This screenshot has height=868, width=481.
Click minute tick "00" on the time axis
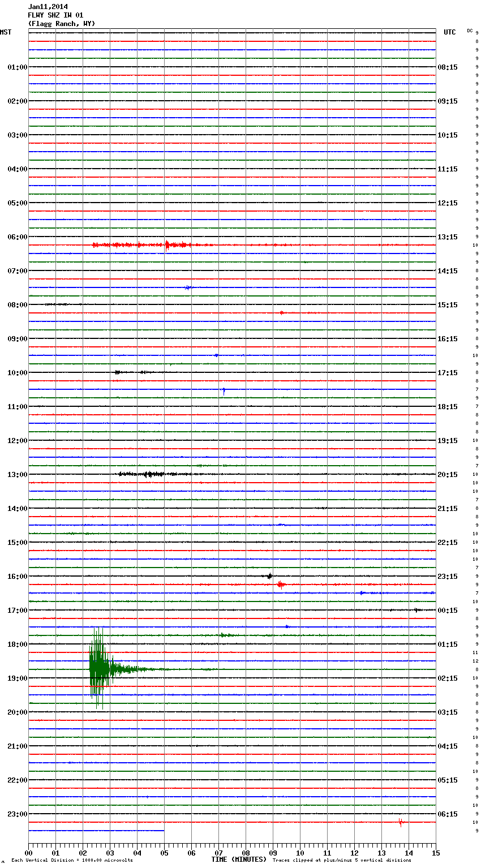click(28, 853)
